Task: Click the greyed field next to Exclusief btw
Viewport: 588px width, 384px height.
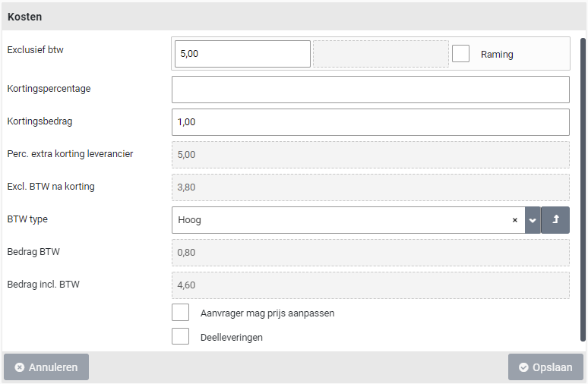Action: click(x=381, y=54)
